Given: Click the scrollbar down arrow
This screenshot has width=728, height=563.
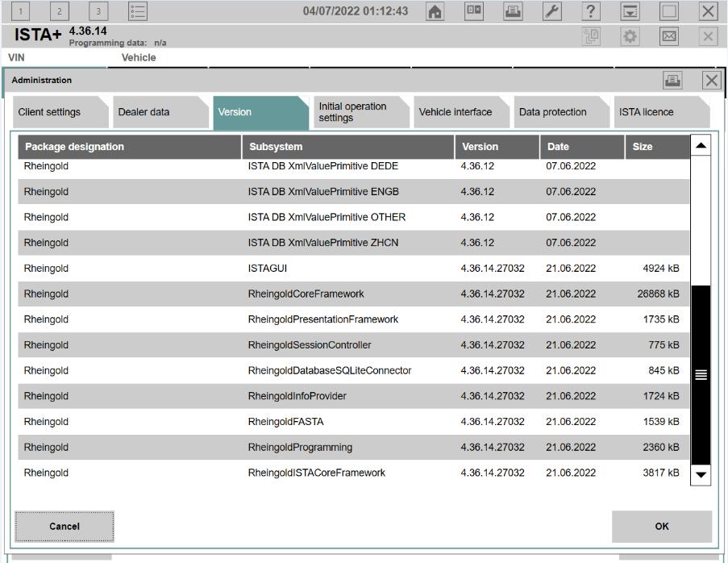Looking at the screenshot, I should coord(701,475).
